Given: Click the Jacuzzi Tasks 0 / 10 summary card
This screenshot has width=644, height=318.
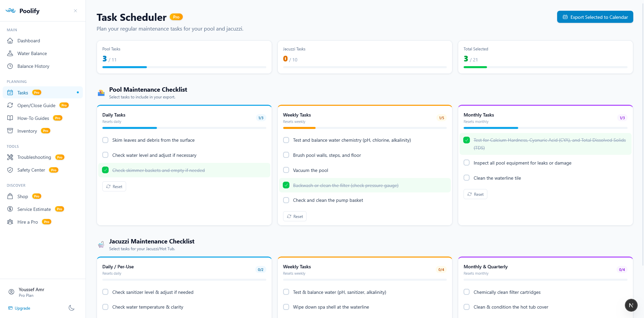Looking at the screenshot, I should [365, 57].
